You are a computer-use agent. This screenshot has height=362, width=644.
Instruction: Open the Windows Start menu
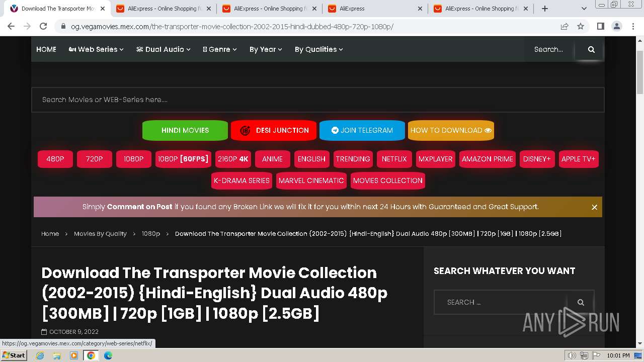click(14, 355)
